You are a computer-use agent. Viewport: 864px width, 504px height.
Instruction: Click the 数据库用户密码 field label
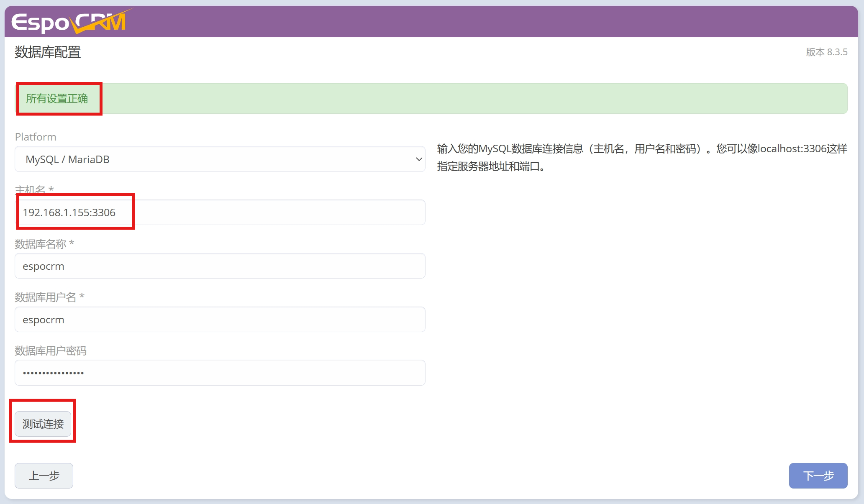click(x=51, y=350)
